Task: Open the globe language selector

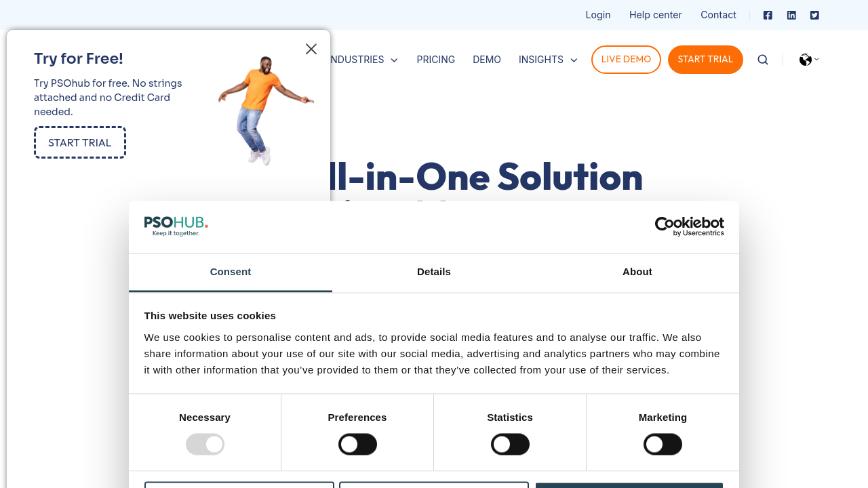Action: (808, 60)
